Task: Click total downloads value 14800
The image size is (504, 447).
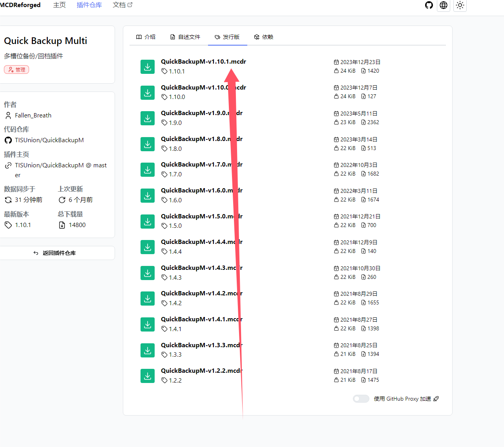Action: point(77,225)
